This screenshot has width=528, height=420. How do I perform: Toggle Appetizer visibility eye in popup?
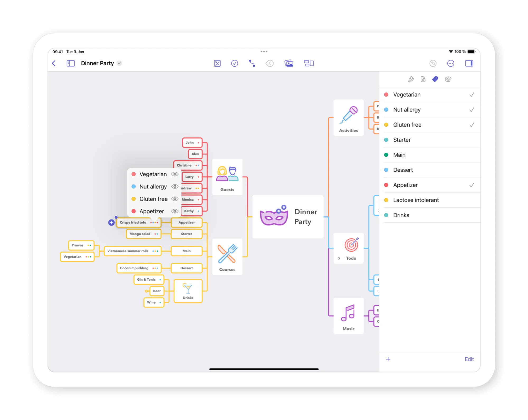[175, 211]
